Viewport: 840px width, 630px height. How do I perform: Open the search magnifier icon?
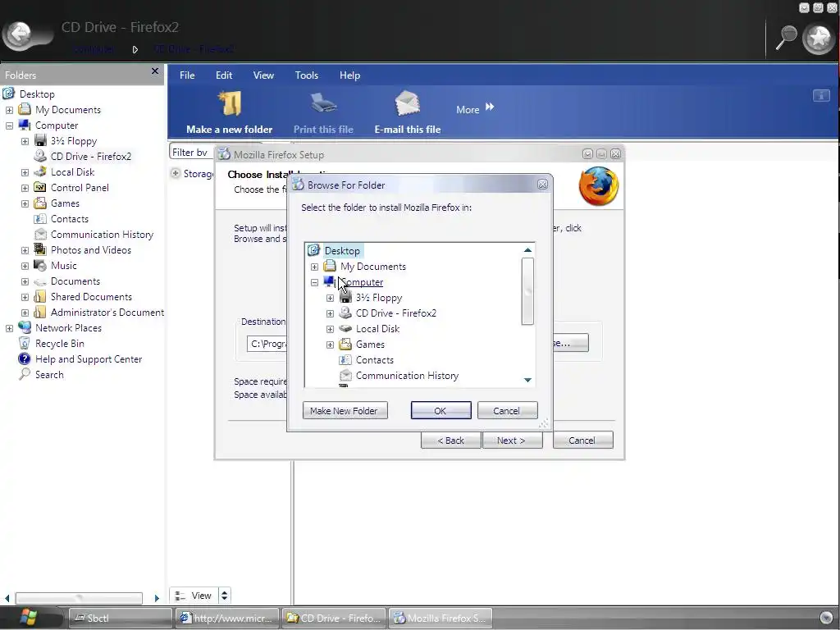[787, 38]
